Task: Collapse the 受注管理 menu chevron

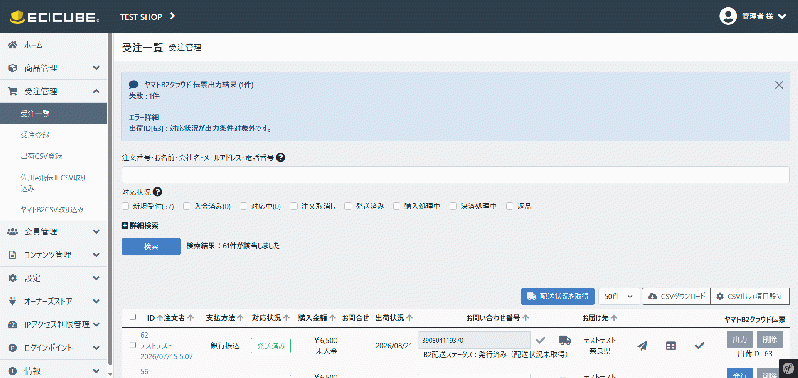Action: click(96, 92)
